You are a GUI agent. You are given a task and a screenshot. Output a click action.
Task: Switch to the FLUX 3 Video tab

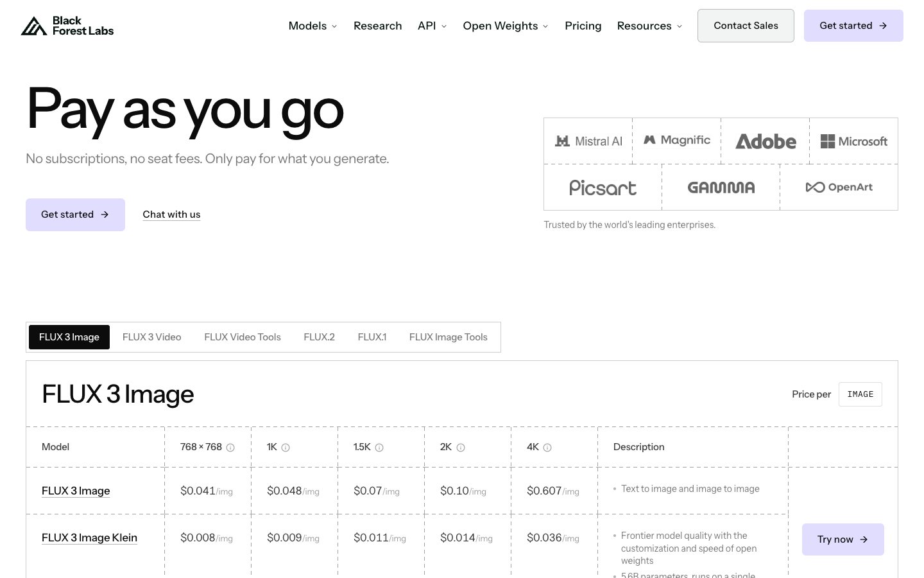pos(152,337)
